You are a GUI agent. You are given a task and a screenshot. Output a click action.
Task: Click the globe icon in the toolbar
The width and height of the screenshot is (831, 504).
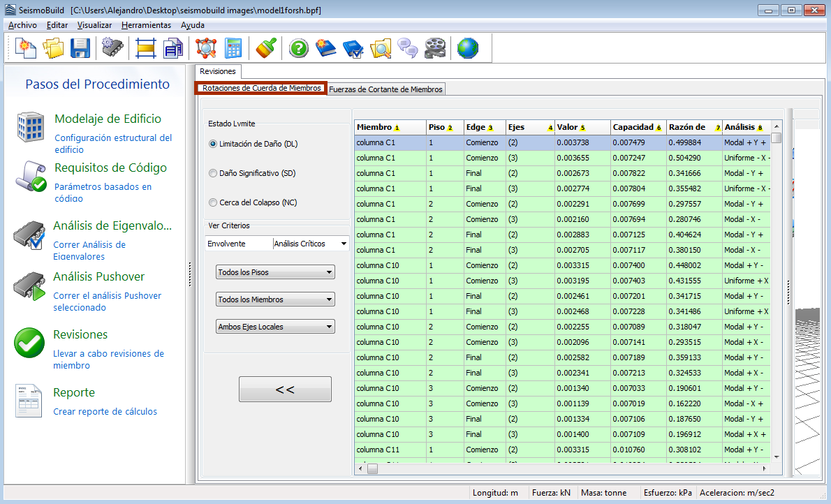coord(467,47)
